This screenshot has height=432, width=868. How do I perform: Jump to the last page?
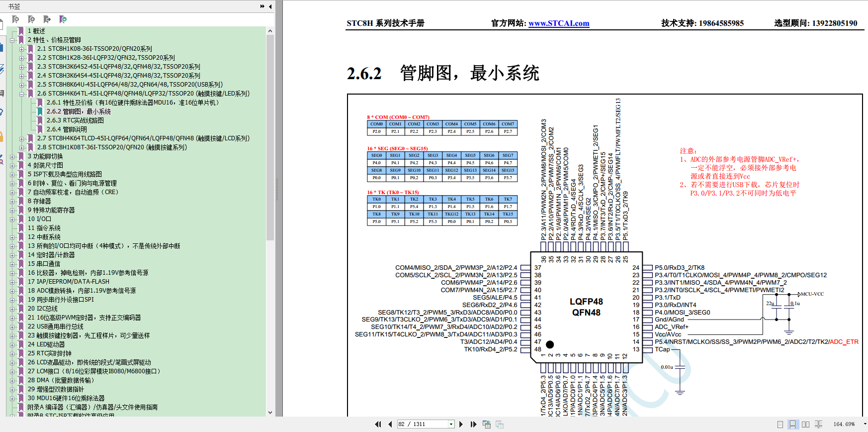point(473,424)
